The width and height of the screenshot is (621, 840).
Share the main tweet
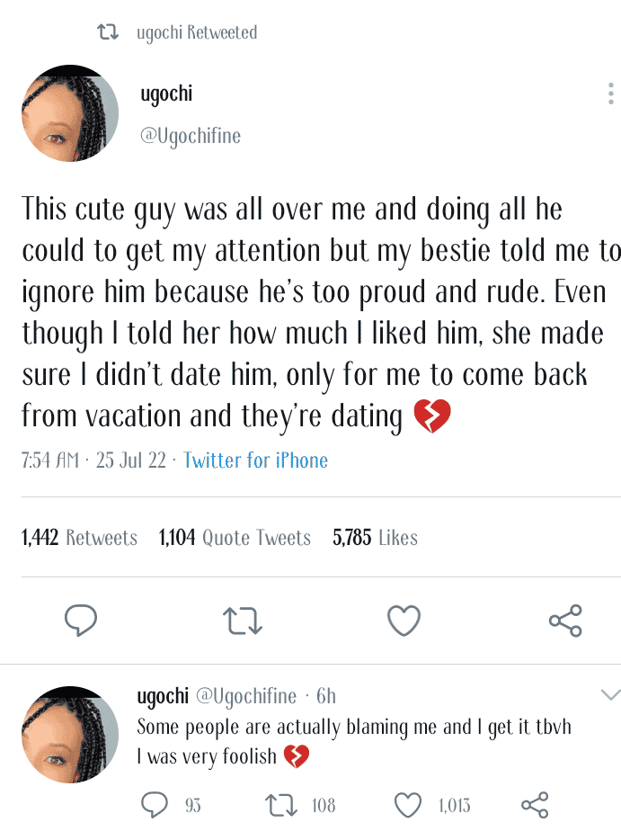click(565, 620)
